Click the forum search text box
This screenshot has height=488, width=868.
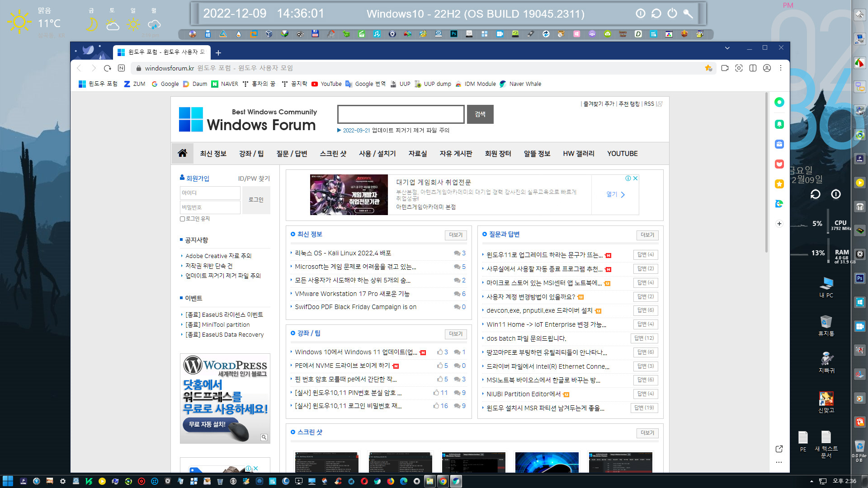401,114
